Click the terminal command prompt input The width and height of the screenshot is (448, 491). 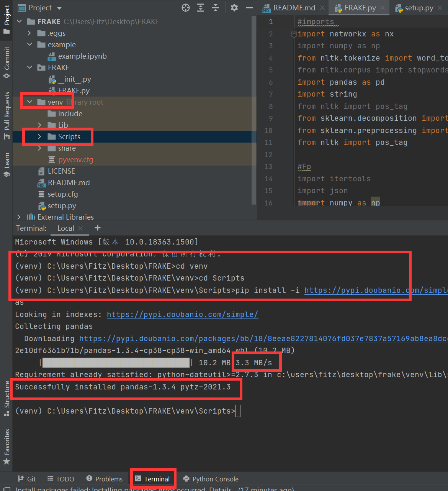click(x=238, y=411)
